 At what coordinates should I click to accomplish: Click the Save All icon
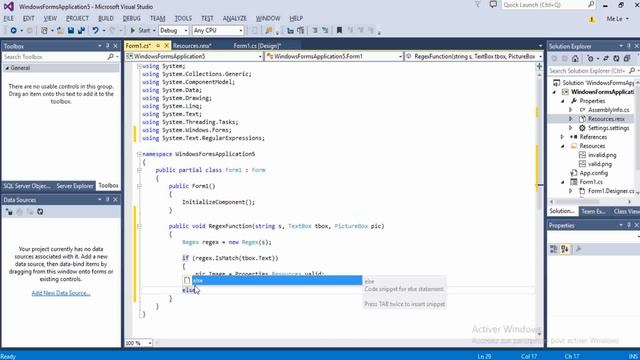[x=81, y=31]
